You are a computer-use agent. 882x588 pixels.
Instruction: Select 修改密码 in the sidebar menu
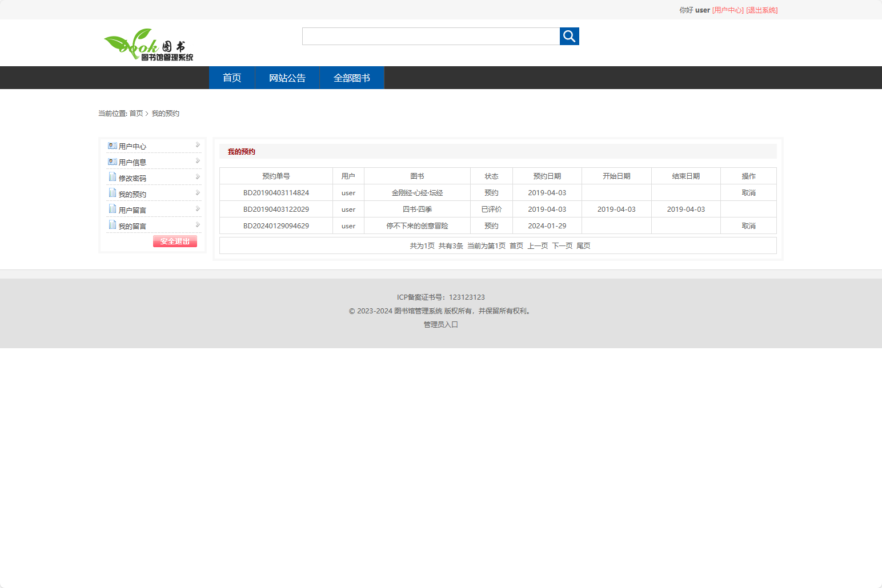tap(133, 179)
